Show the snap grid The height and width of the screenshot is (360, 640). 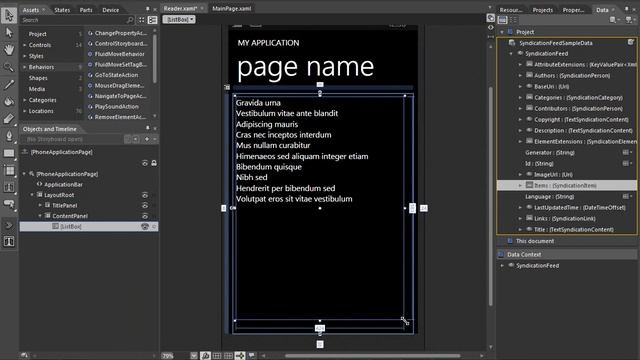pos(217,356)
